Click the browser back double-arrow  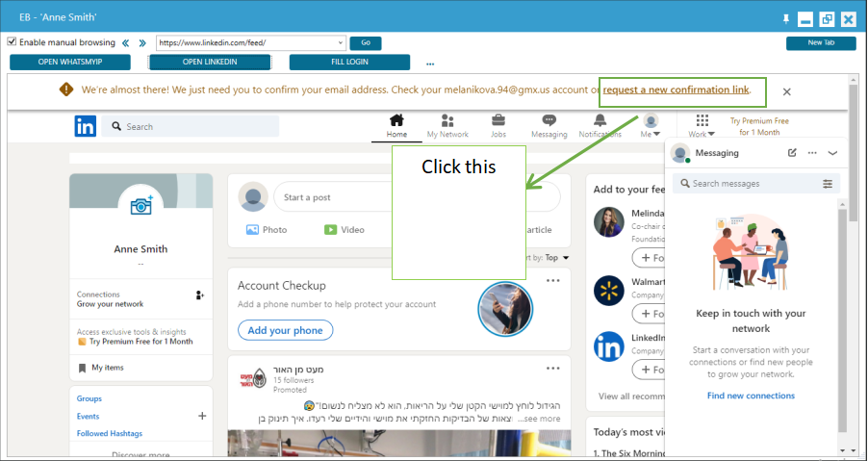(126, 43)
